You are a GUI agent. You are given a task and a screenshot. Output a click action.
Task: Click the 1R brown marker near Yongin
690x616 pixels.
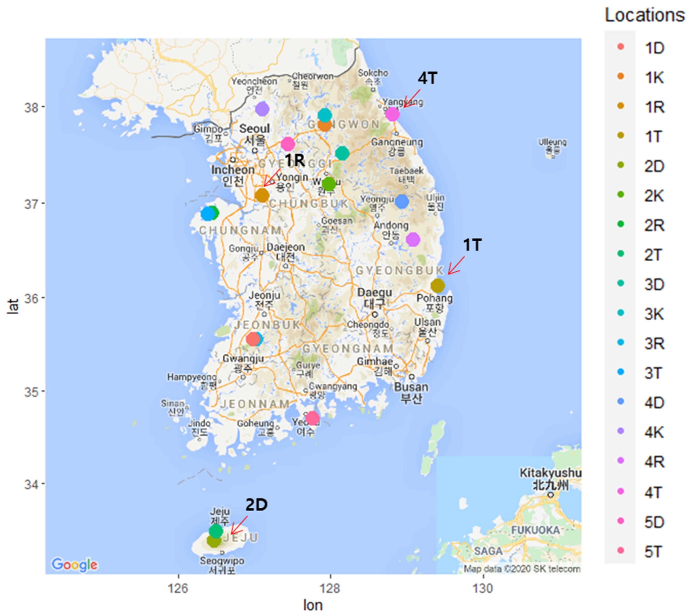tap(262, 195)
